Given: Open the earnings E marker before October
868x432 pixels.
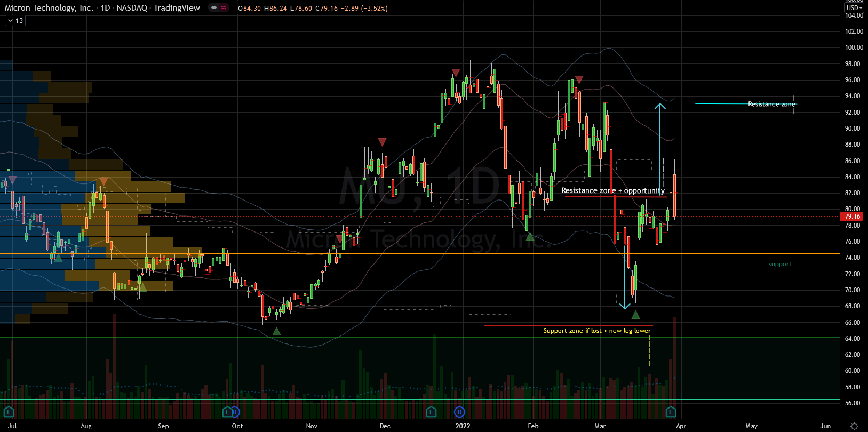Looking at the screenshot, I should tap(228, 412).
